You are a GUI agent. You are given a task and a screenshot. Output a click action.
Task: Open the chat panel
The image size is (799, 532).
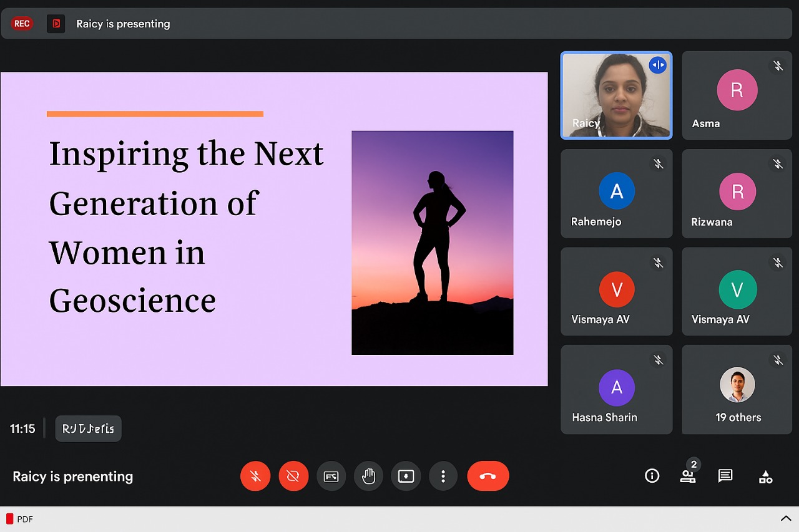pos(725,476)
